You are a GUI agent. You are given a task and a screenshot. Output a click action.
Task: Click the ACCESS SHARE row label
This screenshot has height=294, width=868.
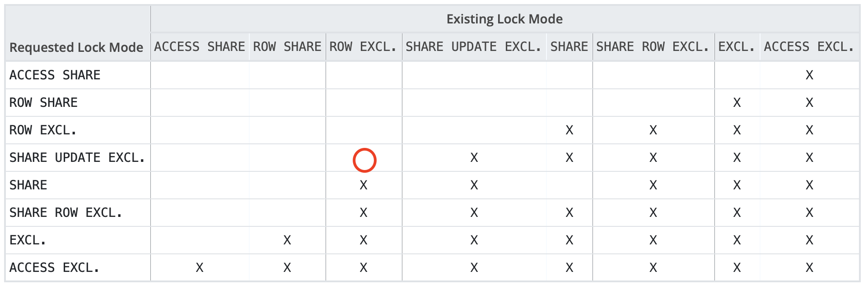pos(55,75)
